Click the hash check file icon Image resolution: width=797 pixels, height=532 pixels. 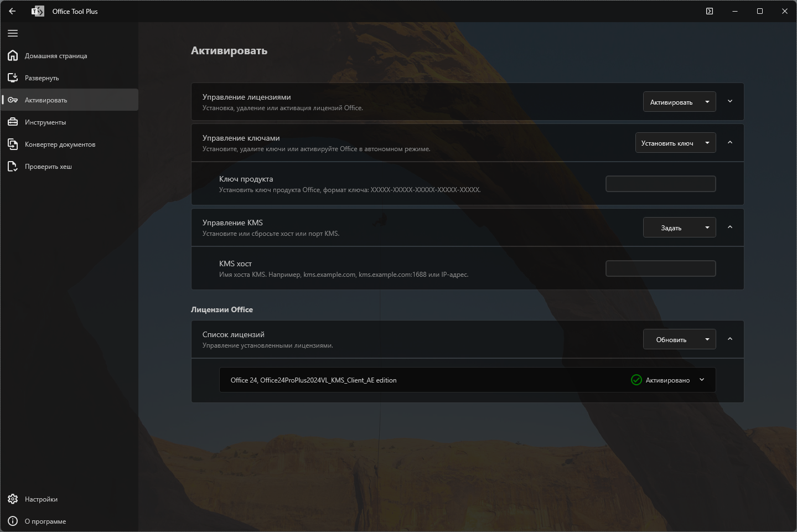tap(13, 166)
